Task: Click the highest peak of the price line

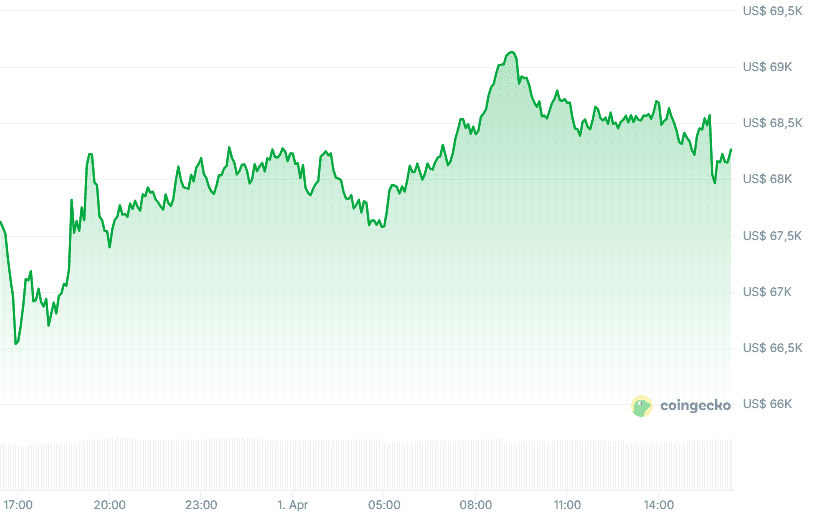Action: coord(511,52)
